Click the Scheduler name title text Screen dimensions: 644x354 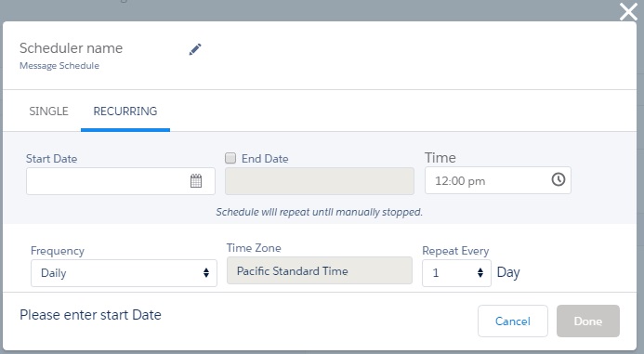(x=71, y=48)
